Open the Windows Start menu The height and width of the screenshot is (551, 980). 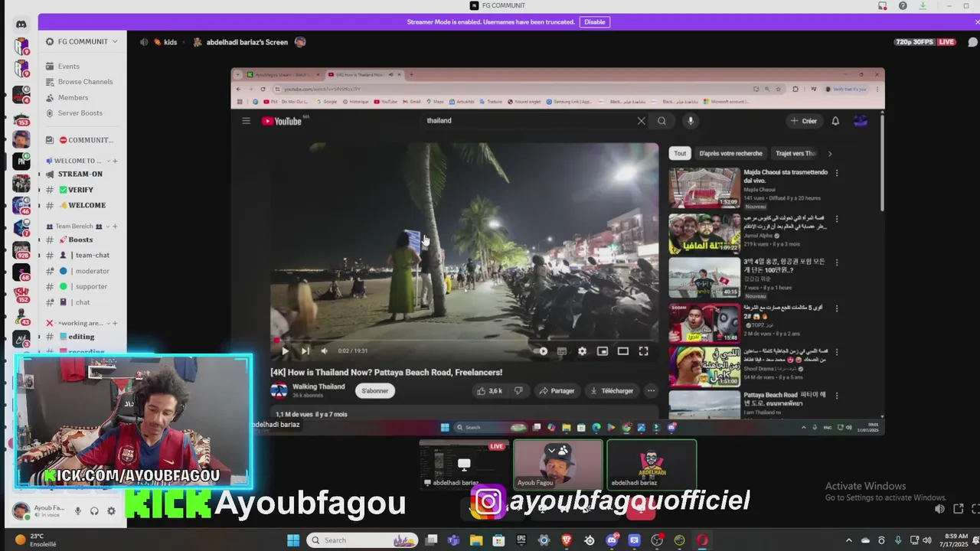coord(293,540)
